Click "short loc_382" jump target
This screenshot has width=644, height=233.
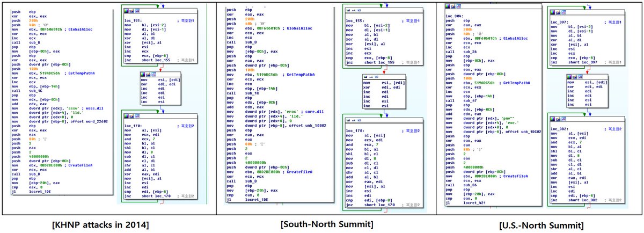583,200
